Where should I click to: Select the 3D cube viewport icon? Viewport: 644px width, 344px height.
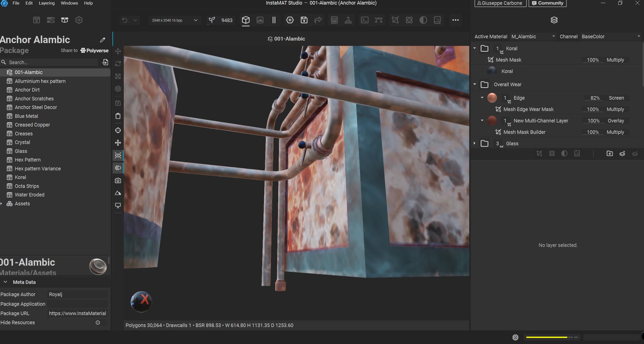click(246, 20)
